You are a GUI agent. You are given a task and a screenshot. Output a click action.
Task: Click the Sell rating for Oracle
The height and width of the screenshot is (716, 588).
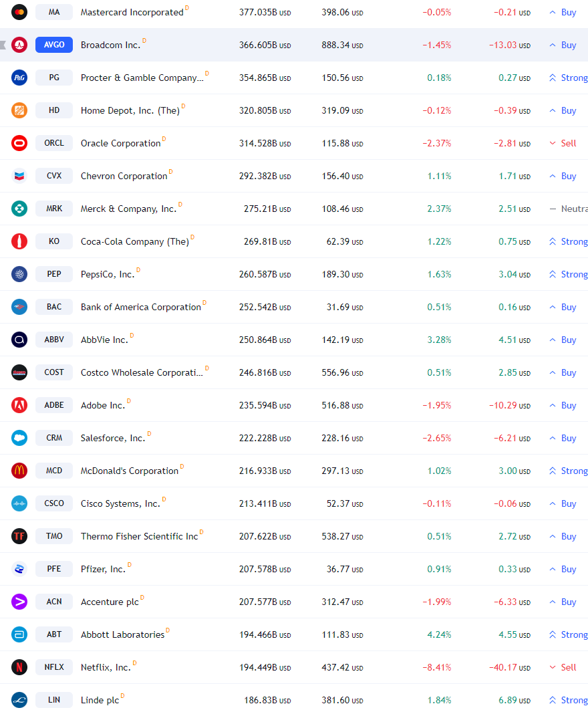563,143
